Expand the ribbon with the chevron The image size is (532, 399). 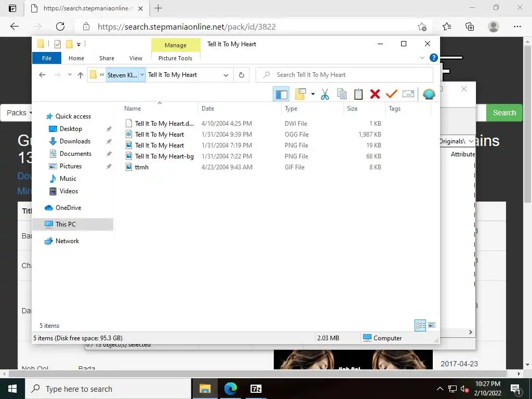[x=422, y=58]
